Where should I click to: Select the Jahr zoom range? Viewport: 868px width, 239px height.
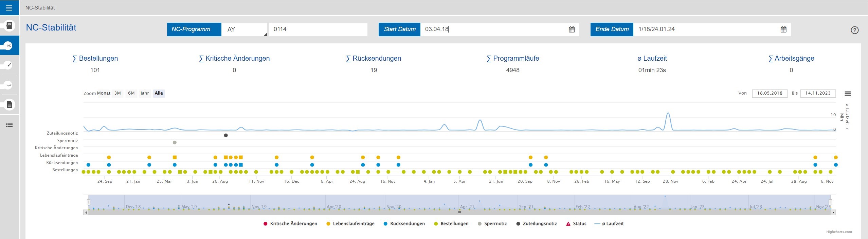pyautogui.click(x=144, y=93)
